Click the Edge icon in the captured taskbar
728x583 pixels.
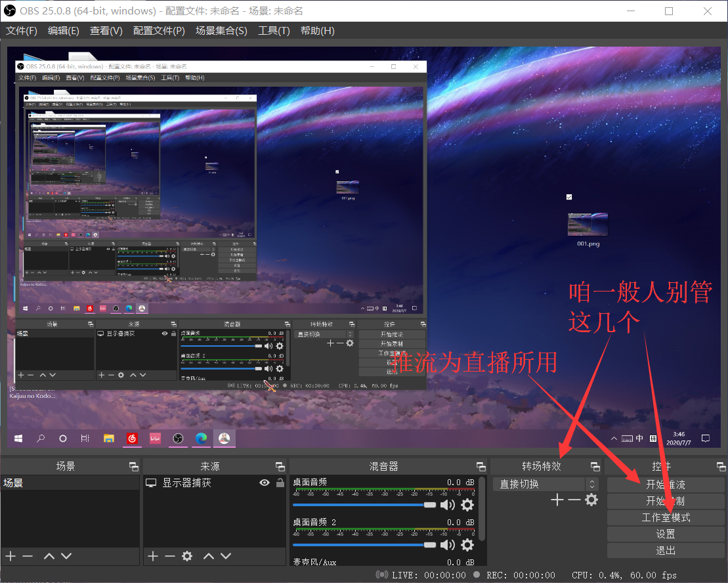[x=201, y=438]
